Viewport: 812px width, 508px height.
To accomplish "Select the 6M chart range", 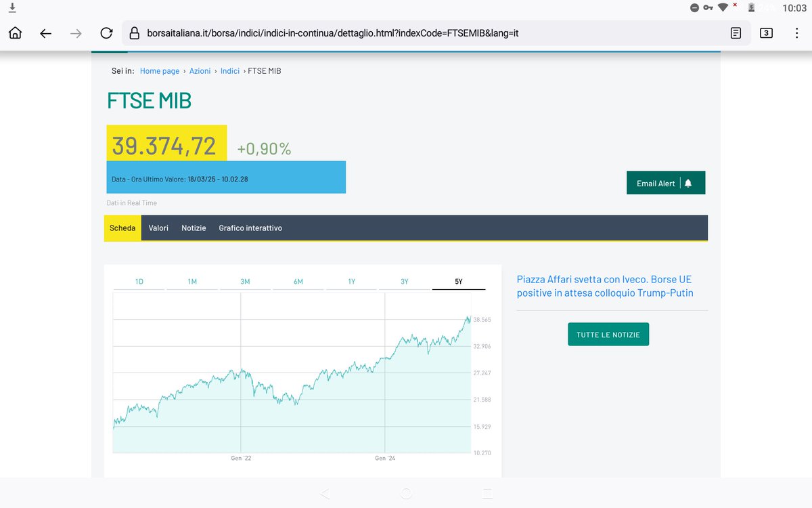I will point(298,281).
